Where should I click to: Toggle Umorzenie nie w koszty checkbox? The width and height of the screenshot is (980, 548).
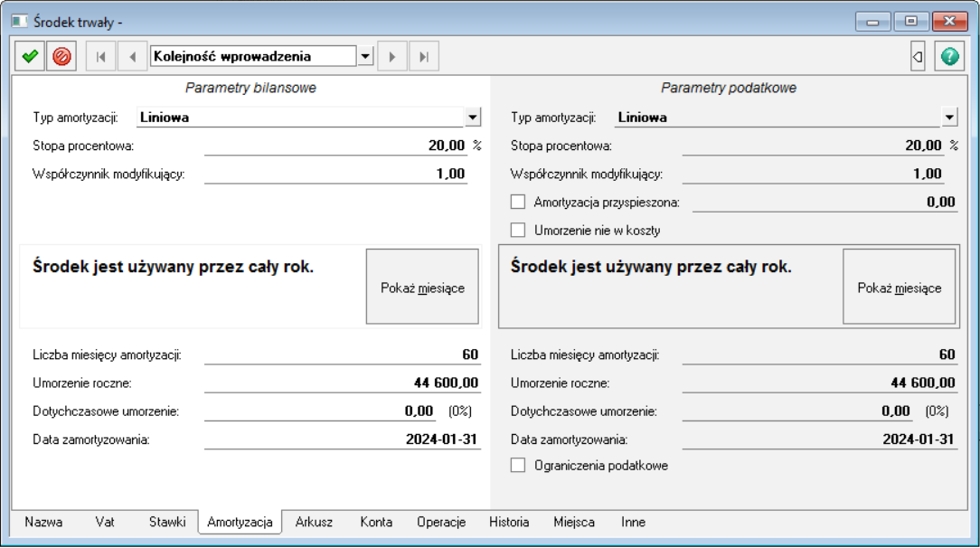pyautogui.click(x=518, y=230)
